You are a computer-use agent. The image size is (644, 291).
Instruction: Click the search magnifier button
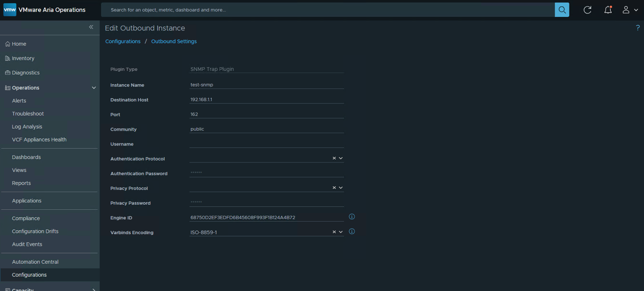point(562,10)
